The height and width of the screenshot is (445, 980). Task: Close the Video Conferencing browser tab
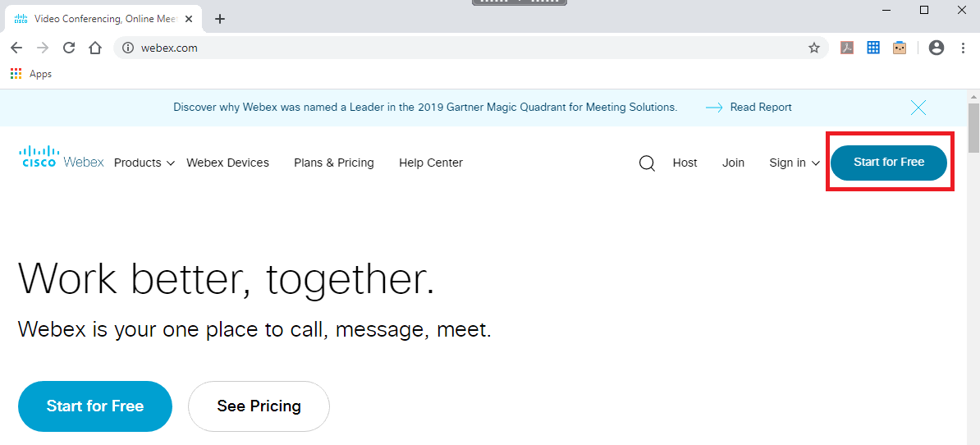pyautogui.click(x=190, y=19)
